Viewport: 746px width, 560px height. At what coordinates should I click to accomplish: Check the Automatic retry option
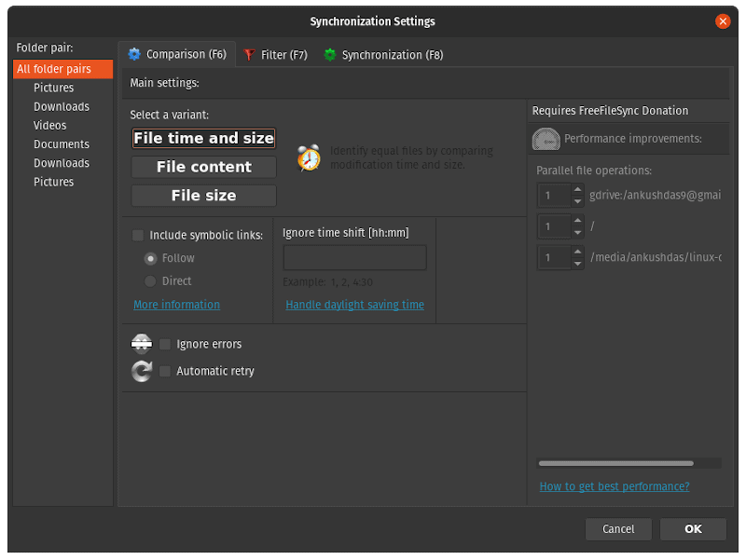[x=164, y=371]
